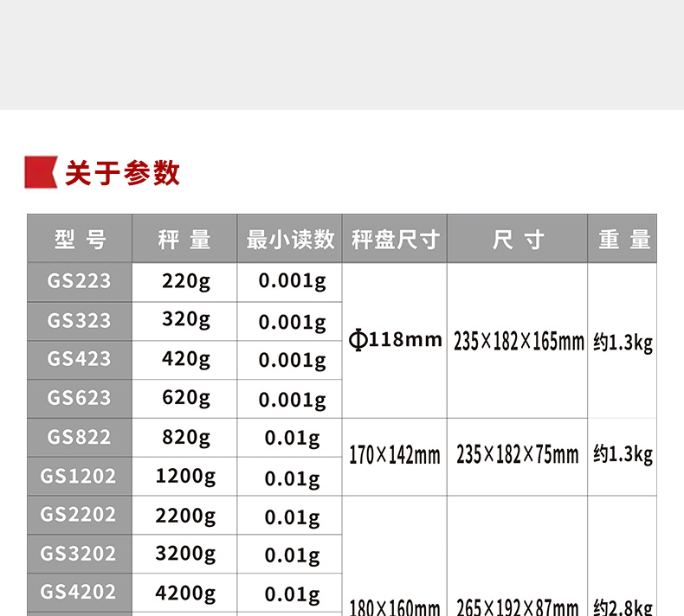
Task: Click 0.01g reading in GS3202 row
Action: pos(293,555)
